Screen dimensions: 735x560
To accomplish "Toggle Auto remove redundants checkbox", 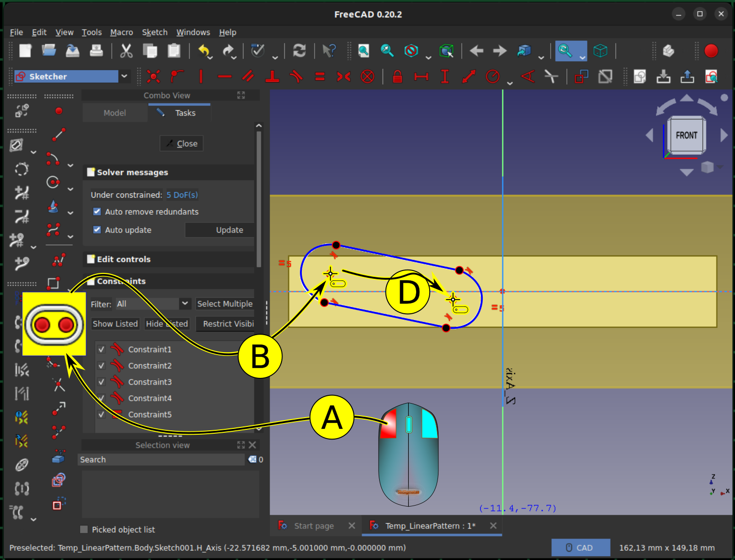I will (97, 211).
